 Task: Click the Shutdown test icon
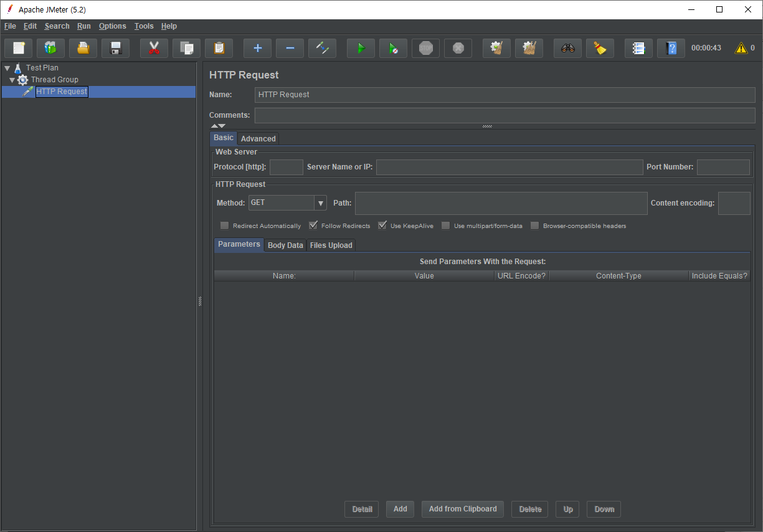pos(458,48)
